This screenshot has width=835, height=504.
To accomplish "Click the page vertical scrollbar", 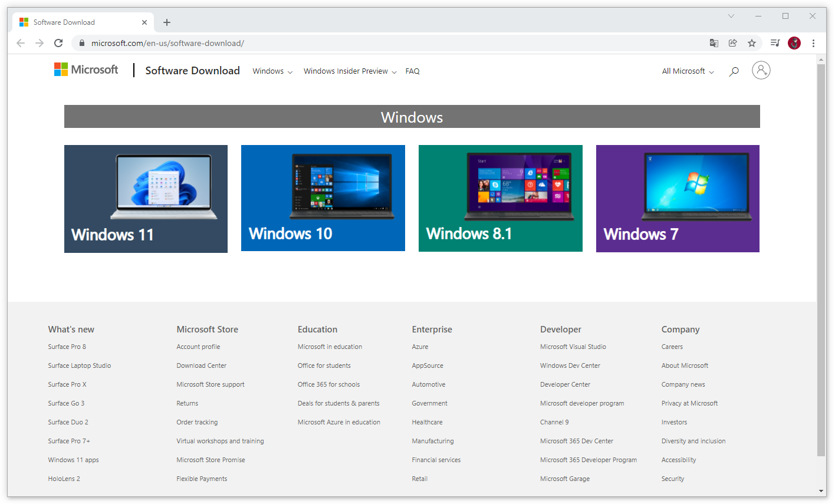I will click(x=821, y=259).
